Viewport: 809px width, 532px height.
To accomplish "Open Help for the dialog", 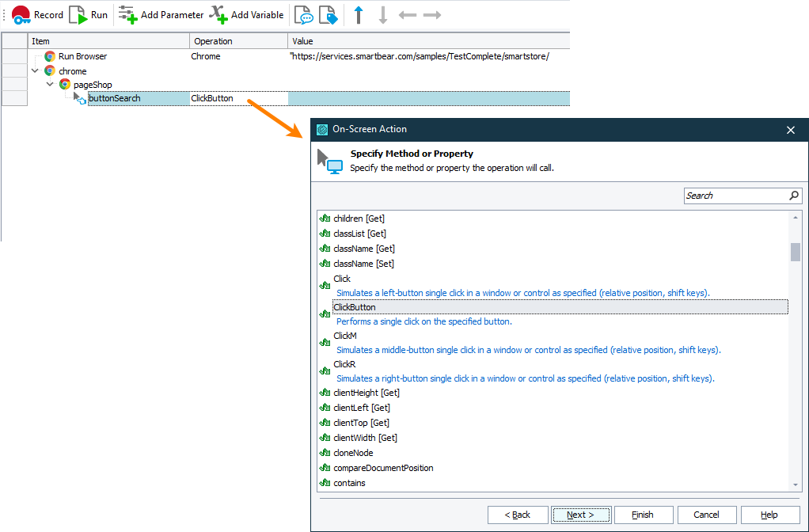I will [769, 515].
